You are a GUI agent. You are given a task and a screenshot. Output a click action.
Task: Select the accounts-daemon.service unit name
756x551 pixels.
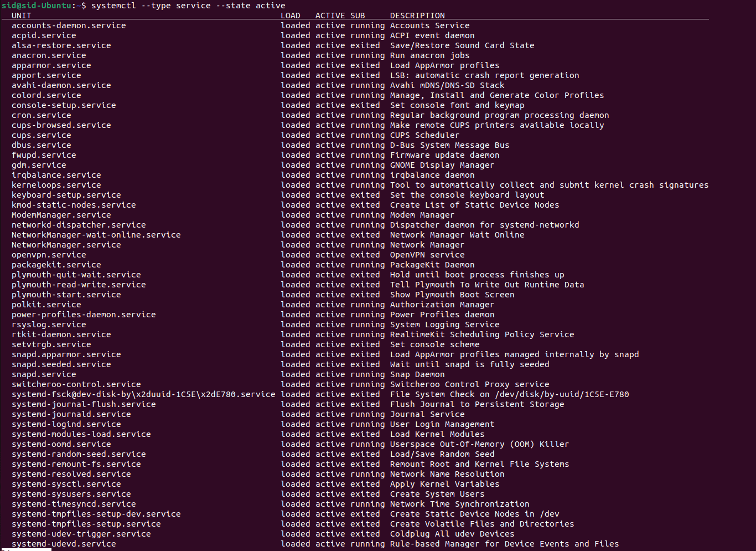tap(69, 25)
